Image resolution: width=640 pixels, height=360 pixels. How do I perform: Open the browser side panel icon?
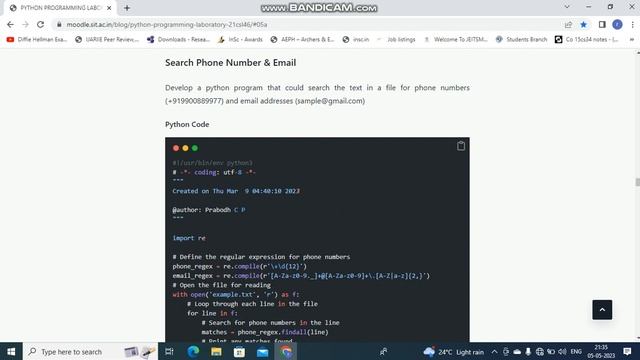point(602,24)
